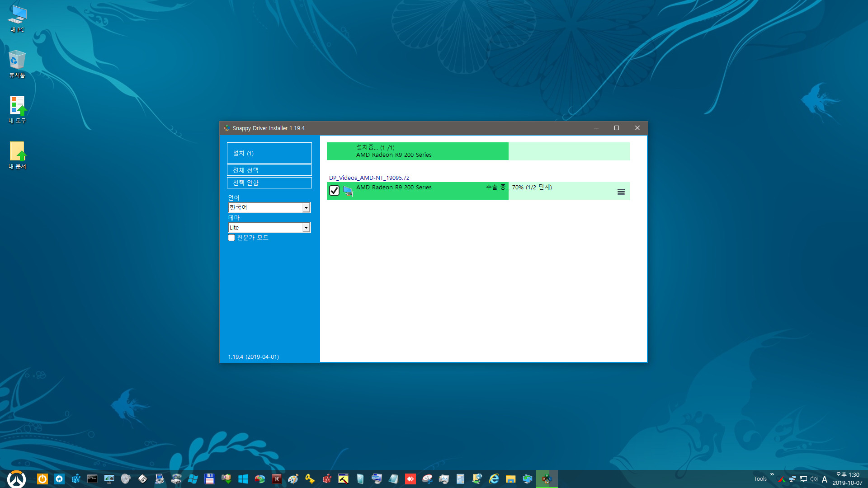
Task: Click the red cubes icon on taskbar
Action: pos(326,479)
